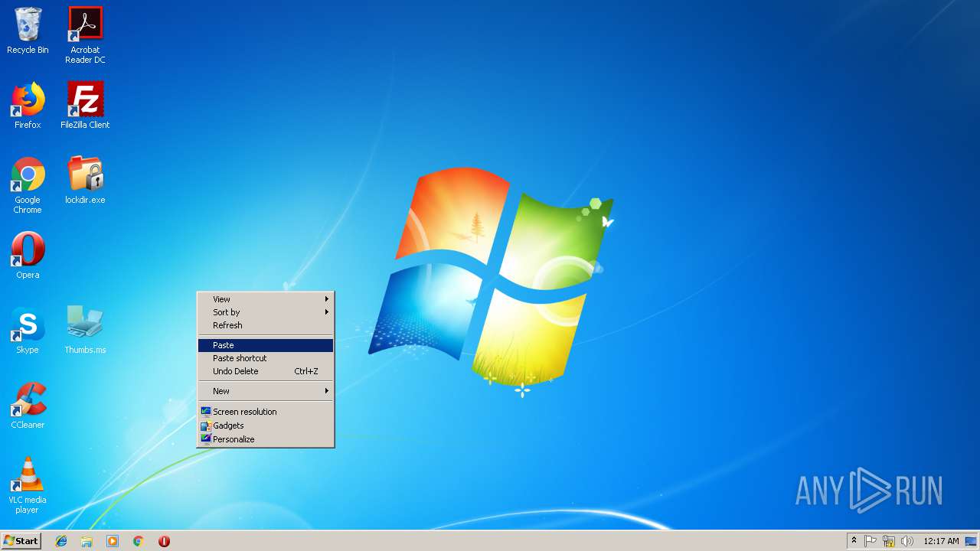Screen dimensions: 980x551
Task: Launch Opera from the taskbar
Action: point(164,541)
